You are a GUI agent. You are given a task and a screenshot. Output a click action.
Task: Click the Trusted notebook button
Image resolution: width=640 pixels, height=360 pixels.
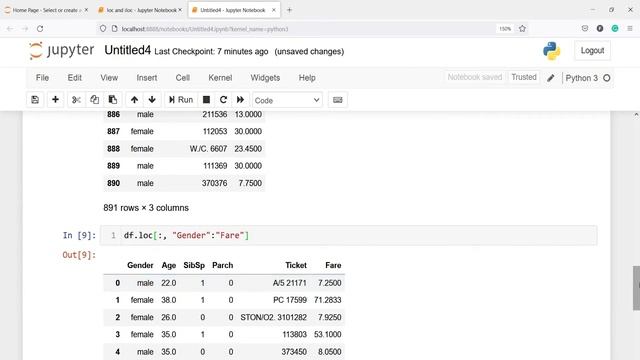524,77
